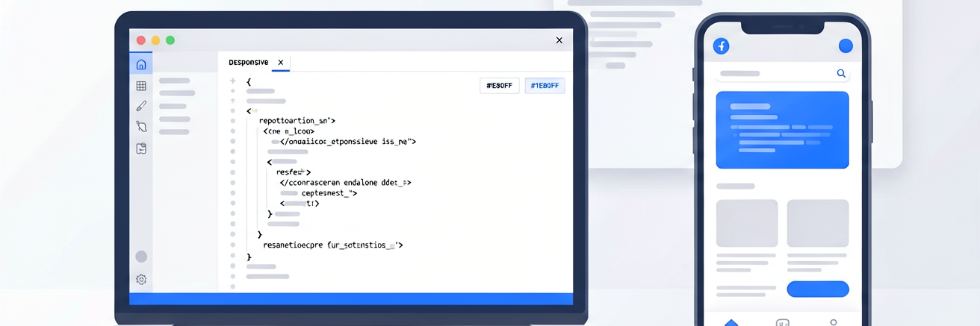The height and width of the screenshot is (326, 980).
Task: Tap the Facebook logo on phone
Action: click(722, 46)
